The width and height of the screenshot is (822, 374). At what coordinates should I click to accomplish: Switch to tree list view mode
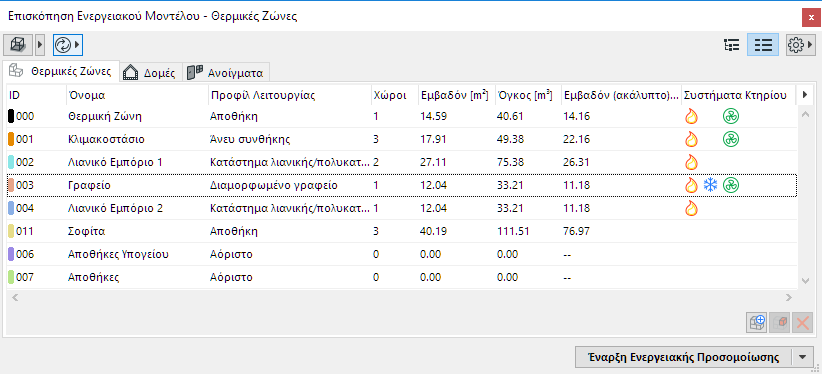pyautogui.click(x=731, y=45)
